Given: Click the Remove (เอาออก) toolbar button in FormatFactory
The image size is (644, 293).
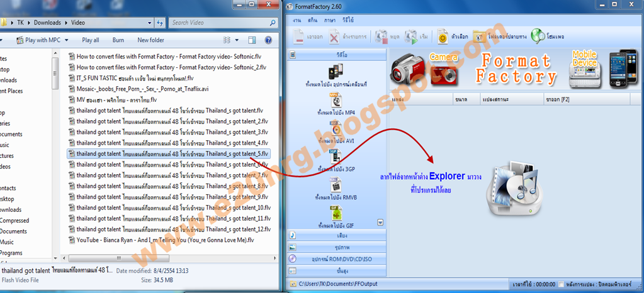Looking at the screenshot, I should point(308,36).
